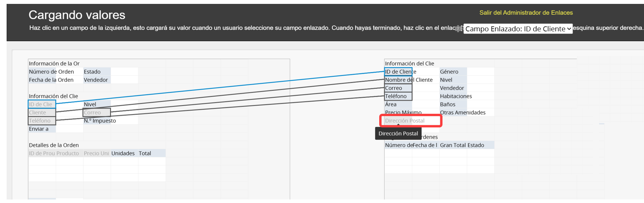This screenshot has width=644, height=203.
Task: Select the Precio Máximo field
Action: tap(403, 113)
